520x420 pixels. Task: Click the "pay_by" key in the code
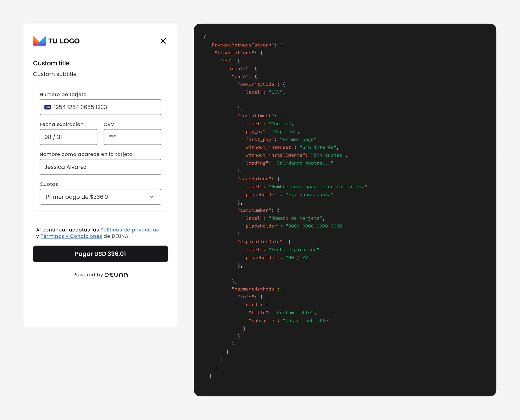pos(254,132)
